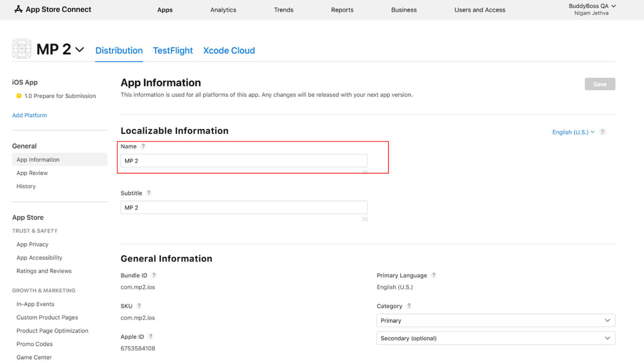This screenshot has height=363, width=644.
Task: Click help icon next to English (U.S.) selector
Action: 603,132
